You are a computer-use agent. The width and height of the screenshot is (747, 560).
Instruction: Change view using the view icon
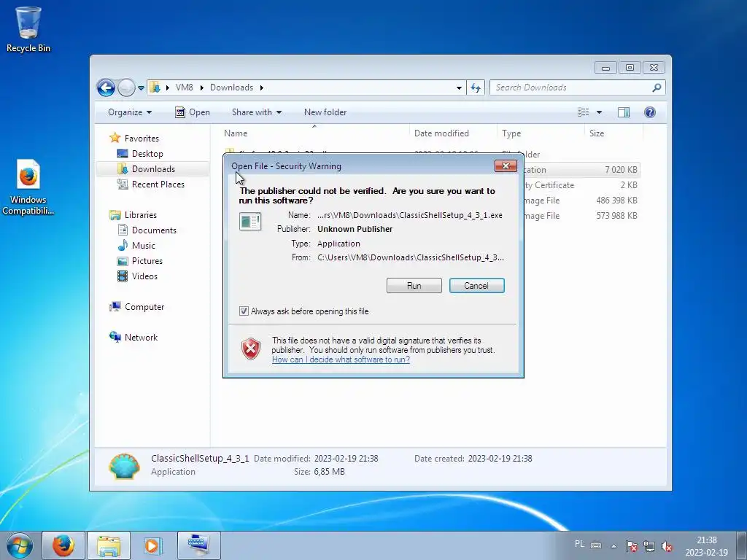tap(583, 112)
